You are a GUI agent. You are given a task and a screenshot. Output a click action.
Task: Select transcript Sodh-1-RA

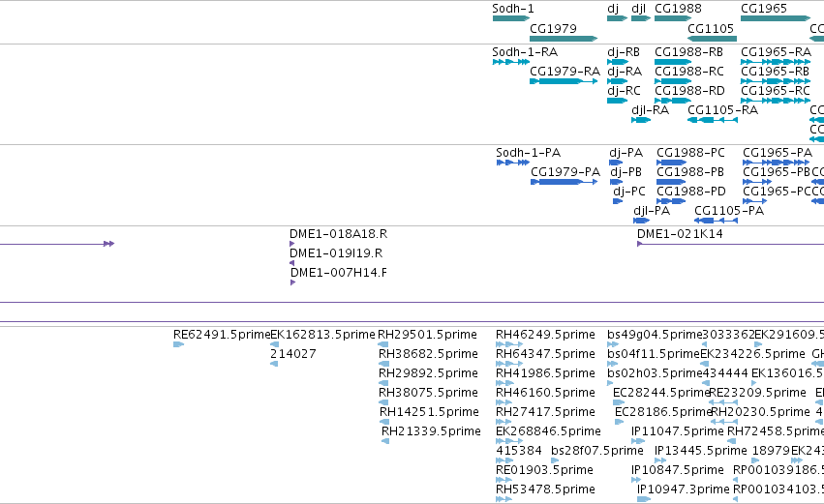pyautogui.click(x=511, y=62)
